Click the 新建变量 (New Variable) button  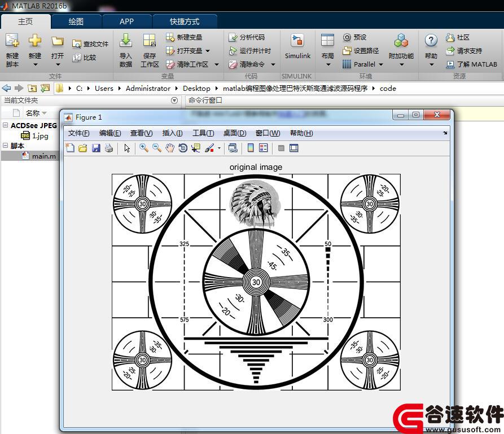(184, 37)
